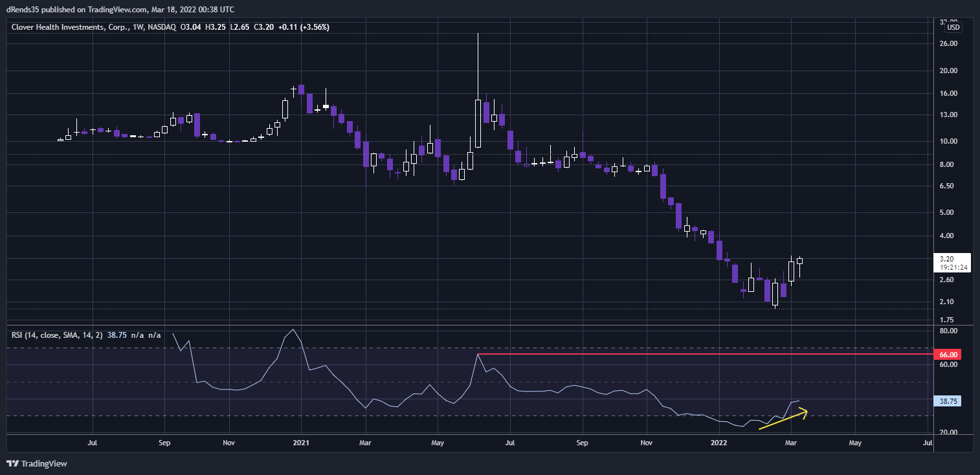Click the 20.00 price axis label
The image size is (980, 475).
tap(949, 71)
